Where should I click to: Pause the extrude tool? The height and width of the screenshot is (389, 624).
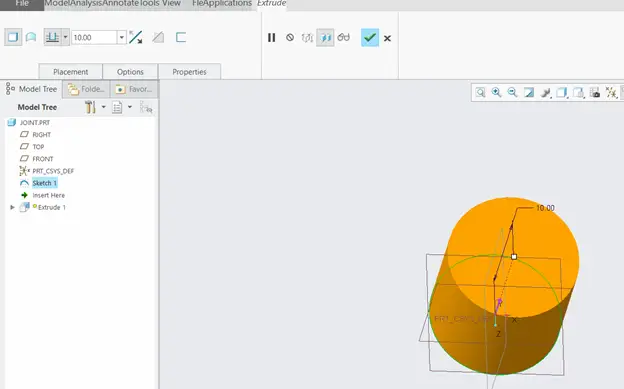click(x=271, y=38)
